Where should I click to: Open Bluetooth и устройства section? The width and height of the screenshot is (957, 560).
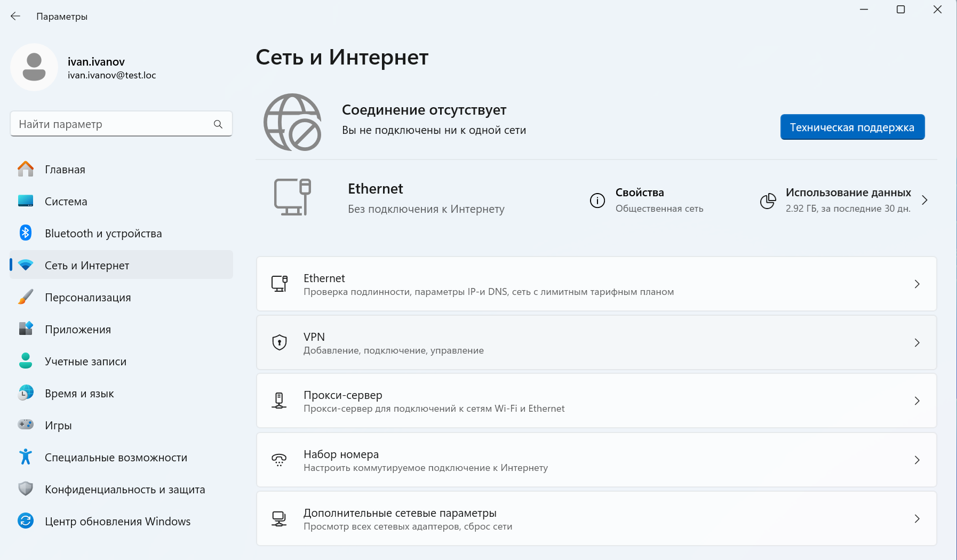[x=103, y=234]
